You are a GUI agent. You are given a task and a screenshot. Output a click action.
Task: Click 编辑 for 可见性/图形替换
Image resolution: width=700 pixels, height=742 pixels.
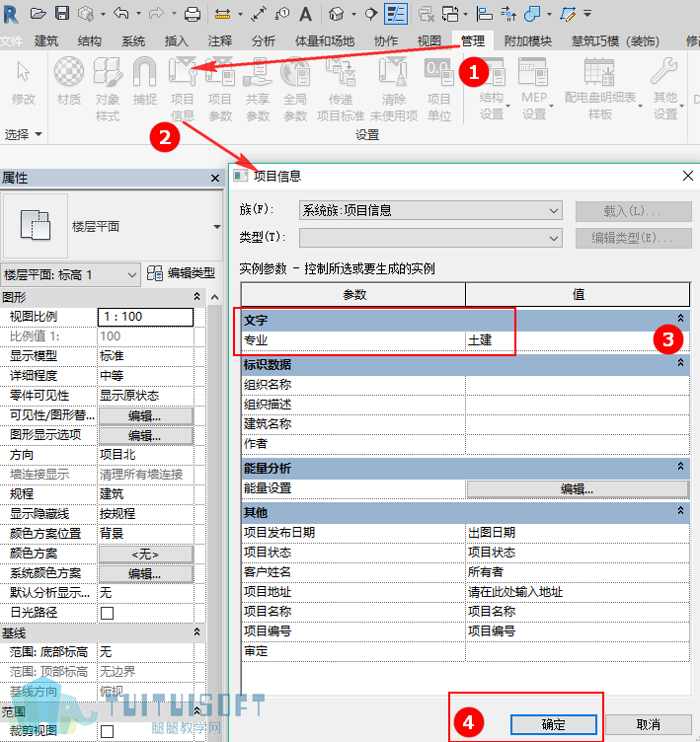(145, 416)
